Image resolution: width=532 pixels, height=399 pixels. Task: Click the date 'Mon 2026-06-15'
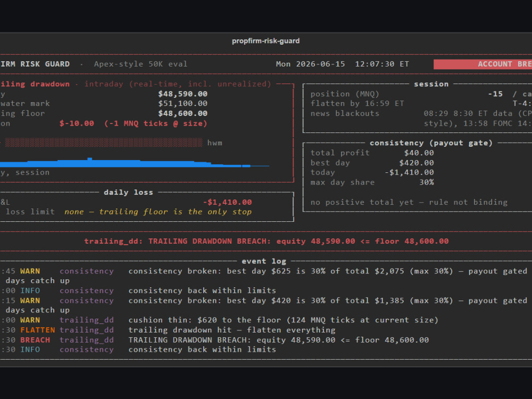(310, 64)
